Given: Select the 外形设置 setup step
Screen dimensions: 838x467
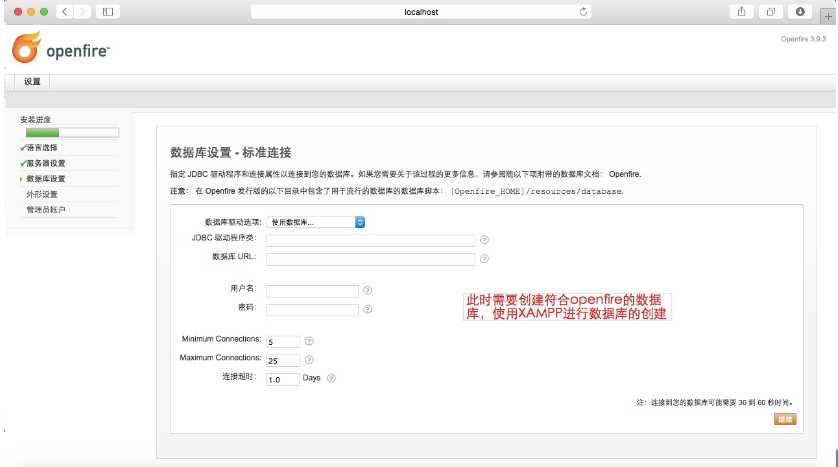Looking at the screenshot, I should tap(42, 194).
